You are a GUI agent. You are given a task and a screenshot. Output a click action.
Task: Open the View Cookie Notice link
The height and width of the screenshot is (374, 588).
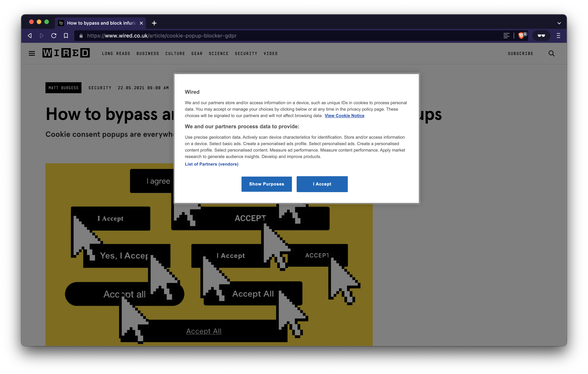(x=344, y=116)
